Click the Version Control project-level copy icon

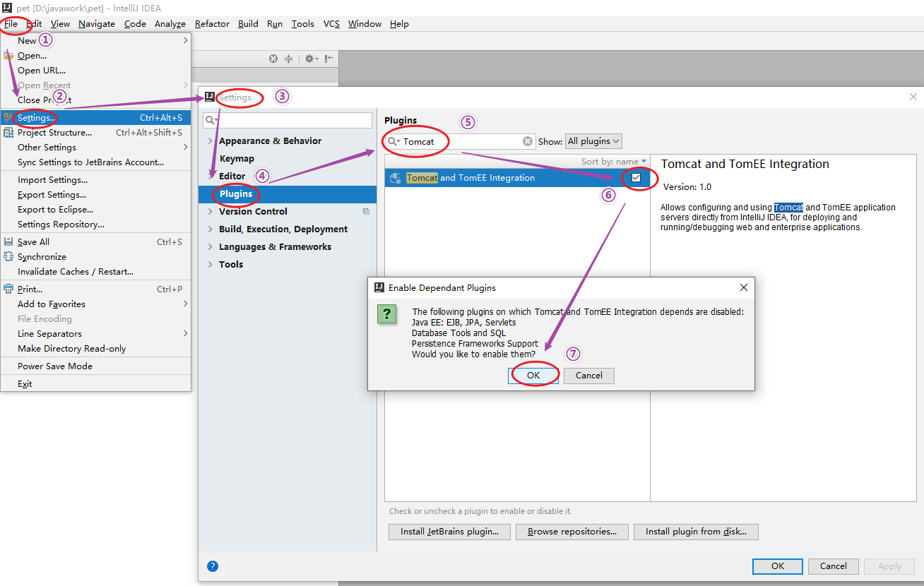366,211
